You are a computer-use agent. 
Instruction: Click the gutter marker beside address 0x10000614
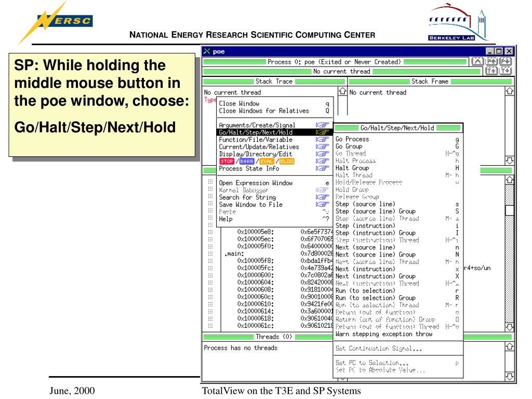click(x=210, y=312)
